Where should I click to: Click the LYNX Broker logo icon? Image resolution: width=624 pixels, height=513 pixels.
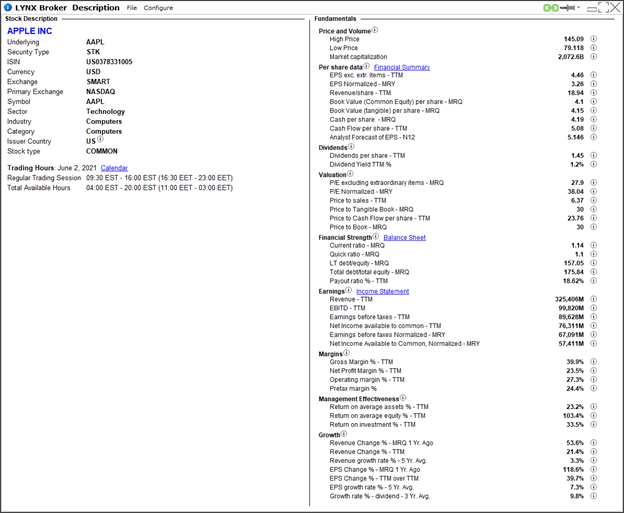pyautogui.click(x=8, y=8)
